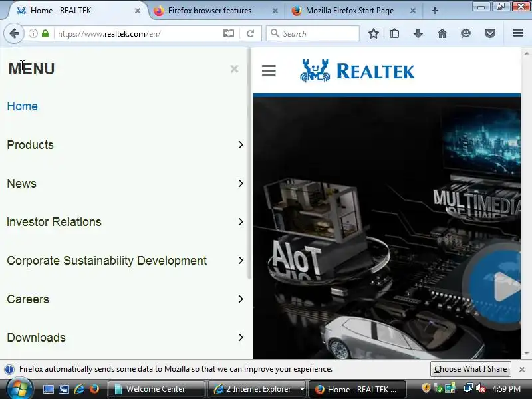Click the green padlock security icon
532x399 pixels.
pos(45,34)
